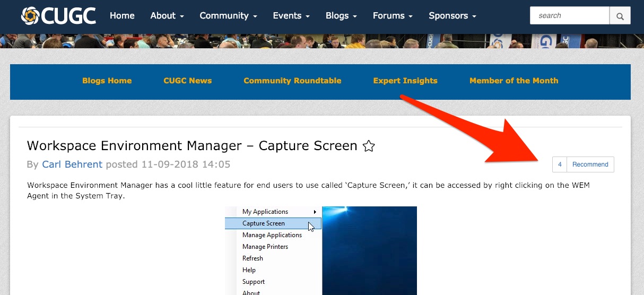The height and width of the screenshot is (295, 644).
Task: Click the Capture Screen menu entry in screenshot
Action: 273,223
